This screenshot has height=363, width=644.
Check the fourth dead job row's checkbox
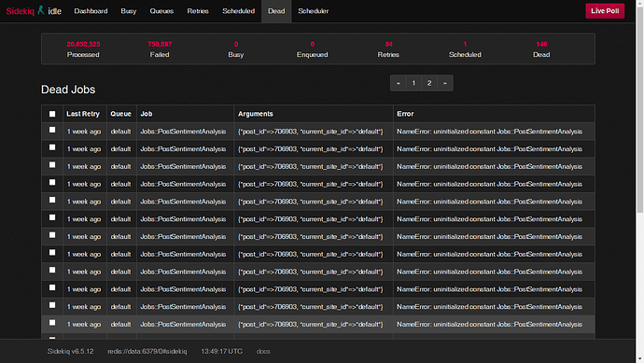[52, 182]
